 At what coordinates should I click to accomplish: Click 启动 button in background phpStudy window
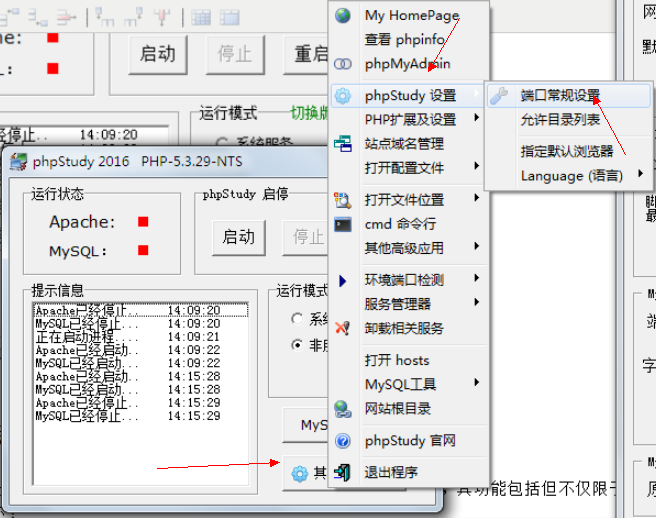158,55
